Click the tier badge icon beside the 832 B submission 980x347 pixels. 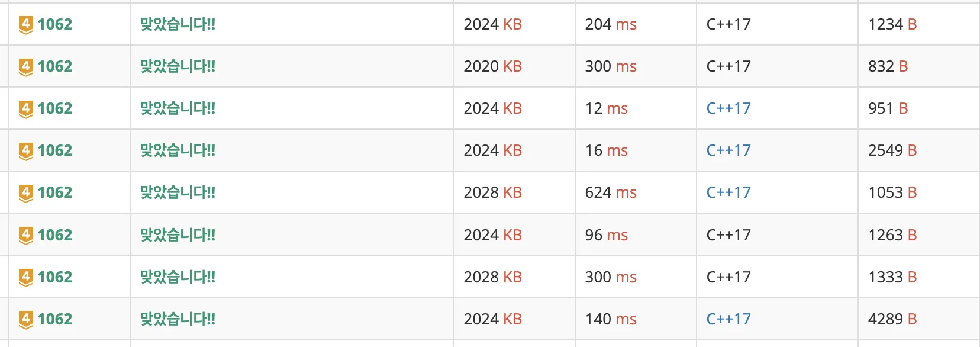(x=25, y=67)
